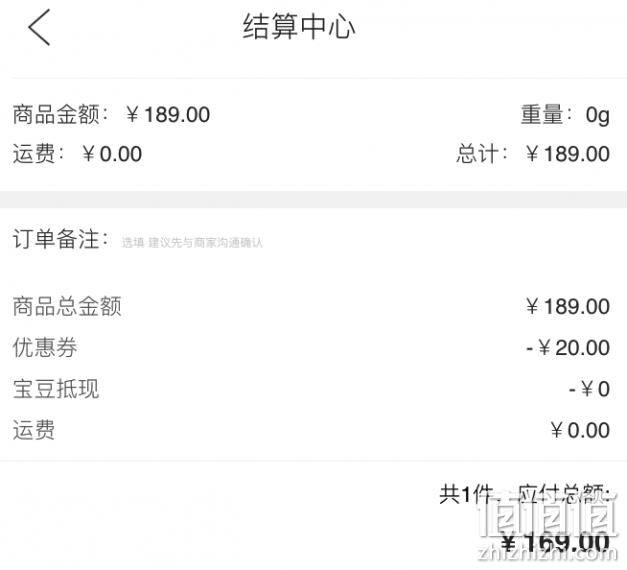Screen dimensions: 627x570
Task: Click the zhizhizhi.com watermark logo
Action: (x=548, y=529)
